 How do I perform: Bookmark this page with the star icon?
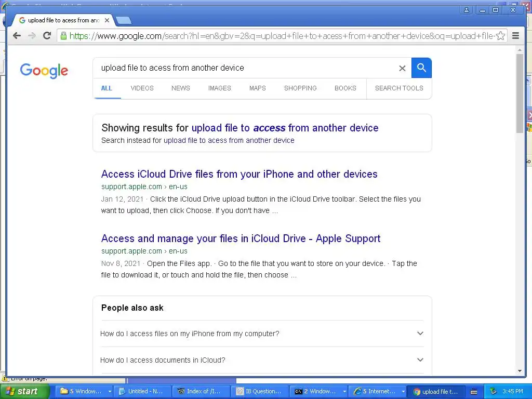(500, 36)
